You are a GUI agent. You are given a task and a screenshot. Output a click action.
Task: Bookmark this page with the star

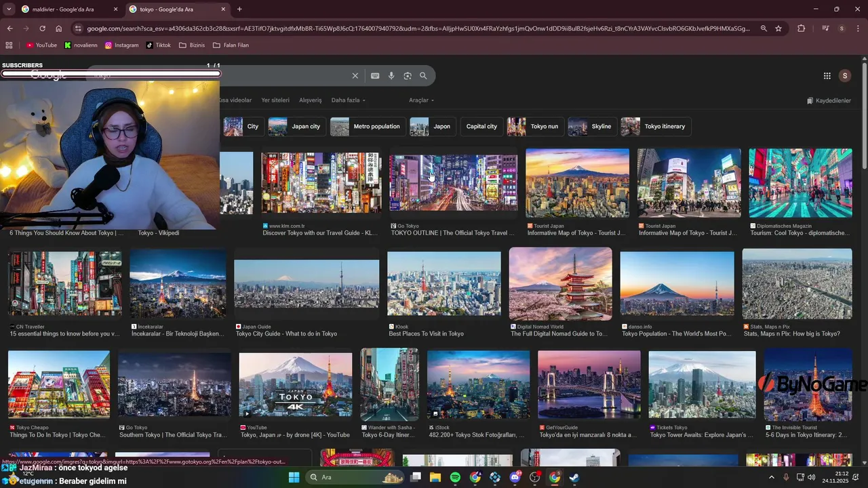(778, 28)
